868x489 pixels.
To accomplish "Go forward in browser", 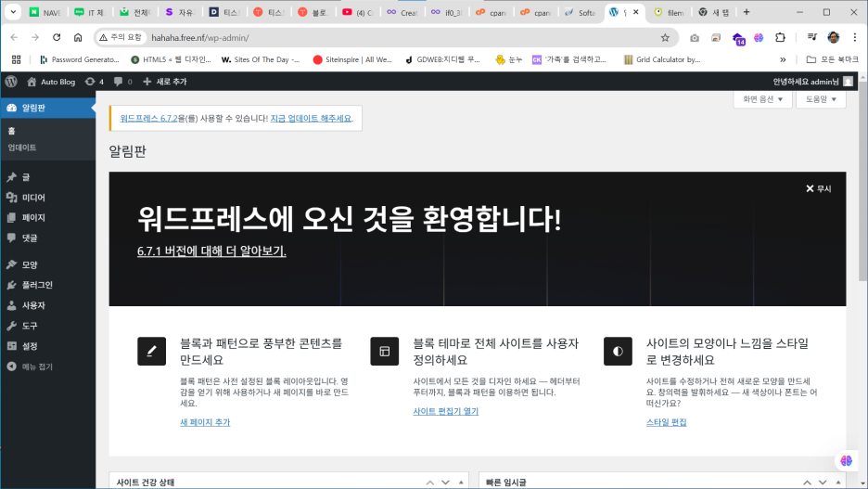I will click(x=35, y=37).
